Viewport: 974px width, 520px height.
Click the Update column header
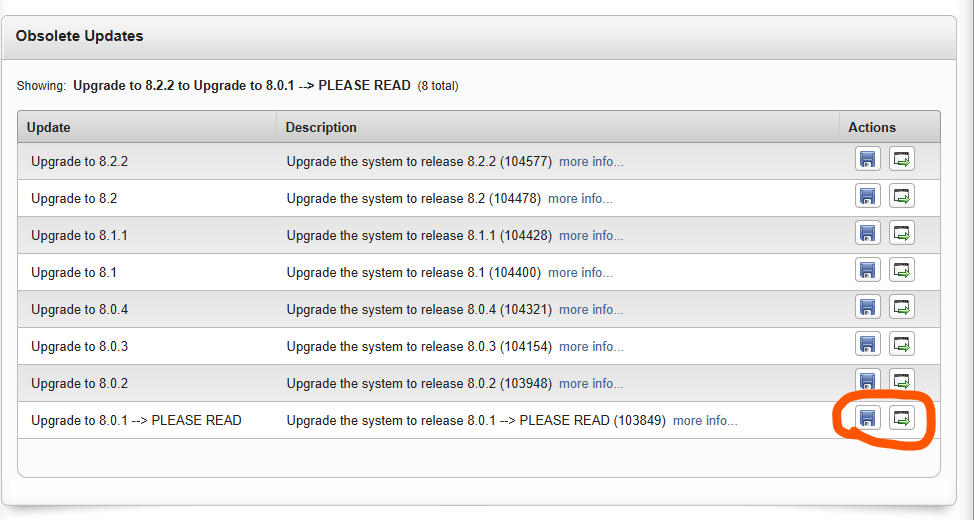coord(49,127)
